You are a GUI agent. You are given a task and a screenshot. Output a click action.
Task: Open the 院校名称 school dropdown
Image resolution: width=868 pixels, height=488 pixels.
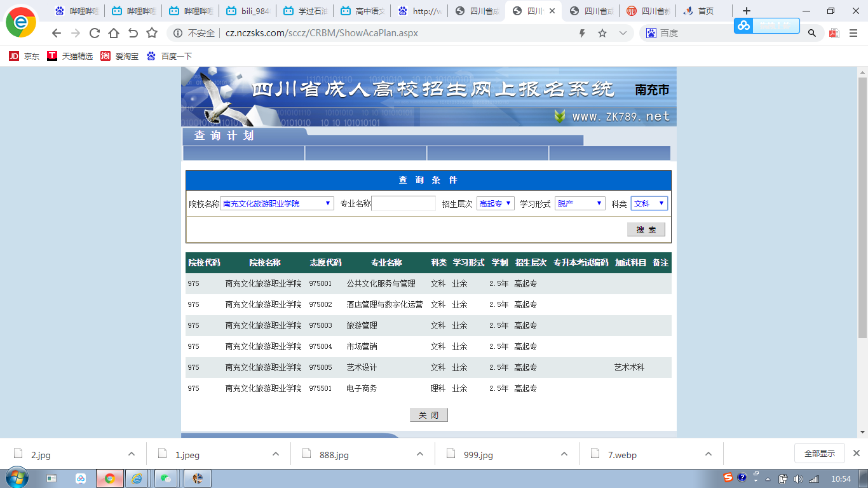[277, 203]
